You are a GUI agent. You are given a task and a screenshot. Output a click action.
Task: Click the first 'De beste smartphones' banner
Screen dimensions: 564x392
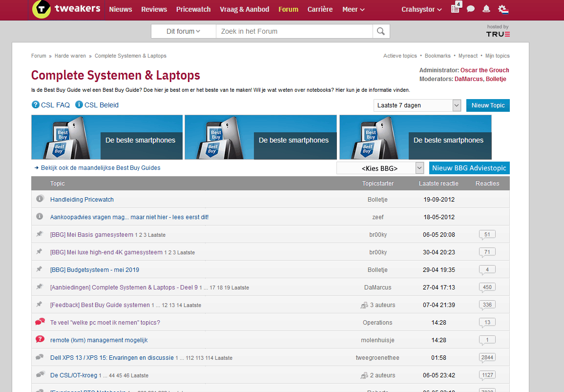107,137
